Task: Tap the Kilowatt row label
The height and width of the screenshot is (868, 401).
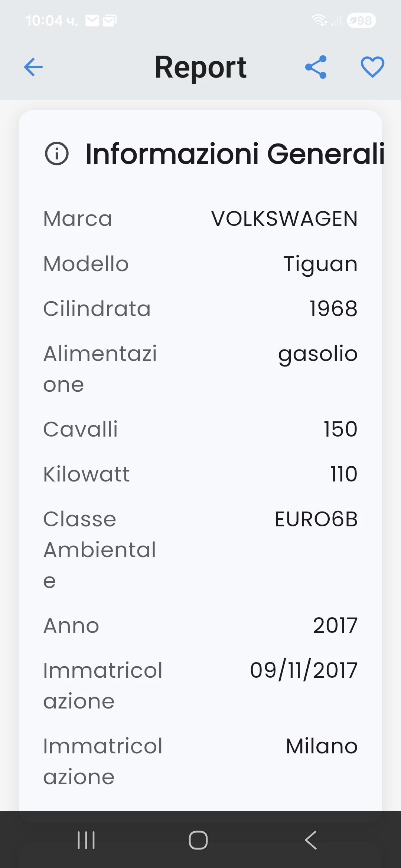Action: 87,474
